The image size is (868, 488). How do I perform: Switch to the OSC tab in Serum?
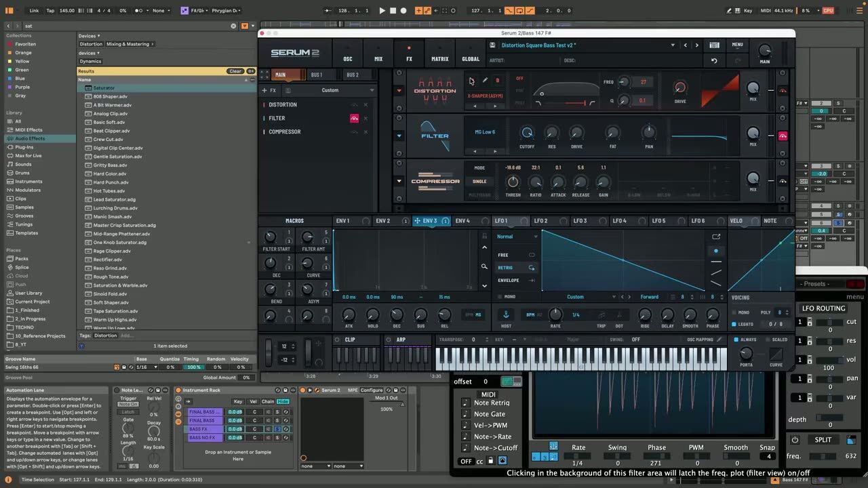348,54
